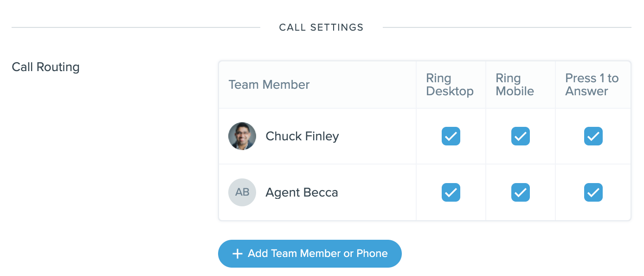644x276 pixels.
Task: Click the AB avatar for Agent Becca
Action: [x=242, y=192]
